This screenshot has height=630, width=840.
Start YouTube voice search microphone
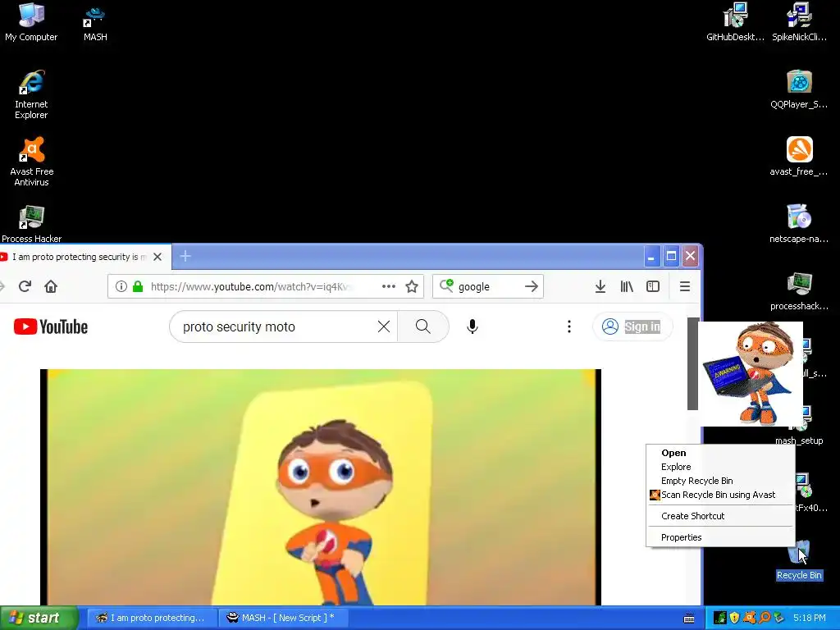[472, 326]
